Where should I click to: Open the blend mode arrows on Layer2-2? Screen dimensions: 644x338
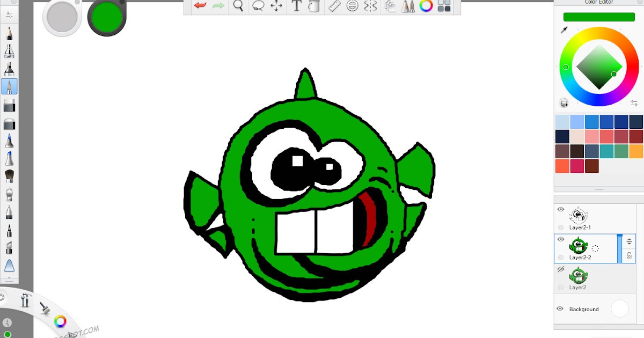pyautogui.click(x=630, y=241)
